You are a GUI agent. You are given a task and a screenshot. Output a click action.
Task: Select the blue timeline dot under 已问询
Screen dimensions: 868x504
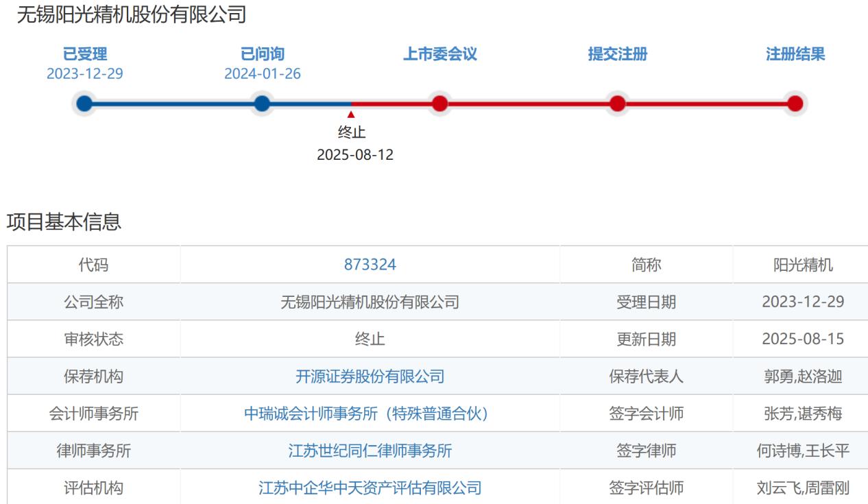(x=262, y=104)
